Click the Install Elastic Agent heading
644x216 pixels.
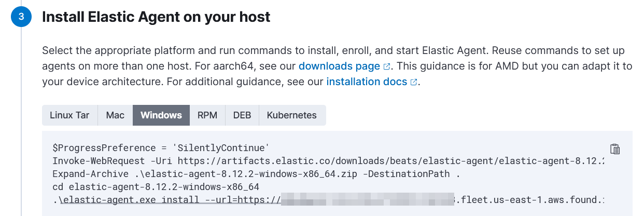pos(156,17)
